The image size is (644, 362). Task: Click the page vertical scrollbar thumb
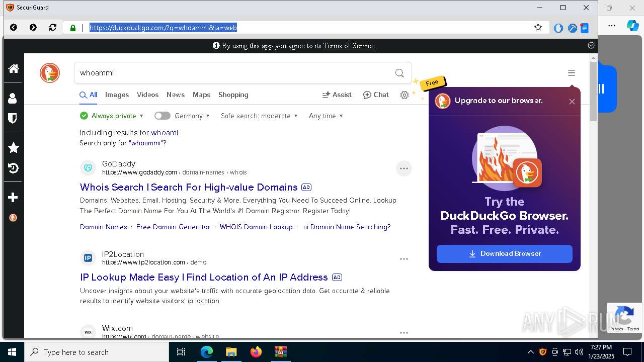click(x=593, y=92)
